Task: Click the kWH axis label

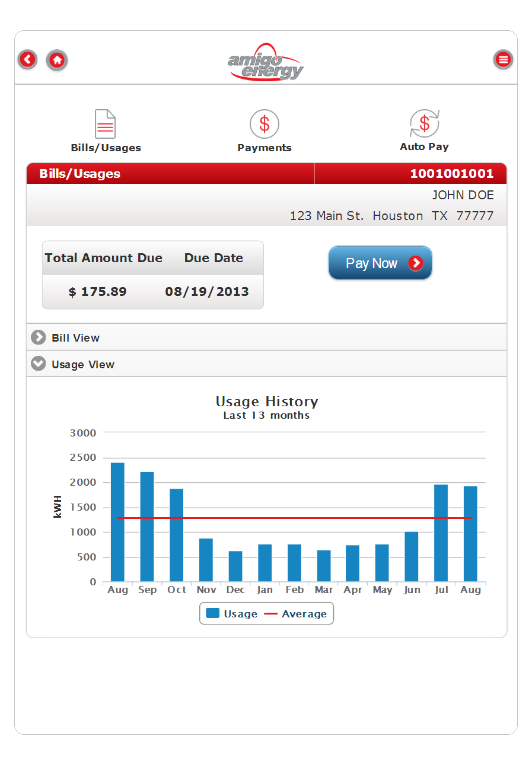Action: [58, 507]
